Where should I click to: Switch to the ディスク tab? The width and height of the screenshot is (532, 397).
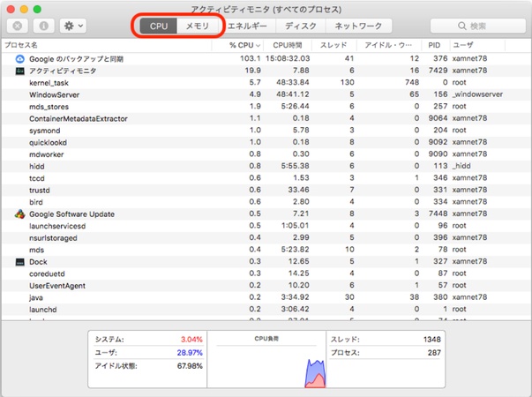(301, 26)
